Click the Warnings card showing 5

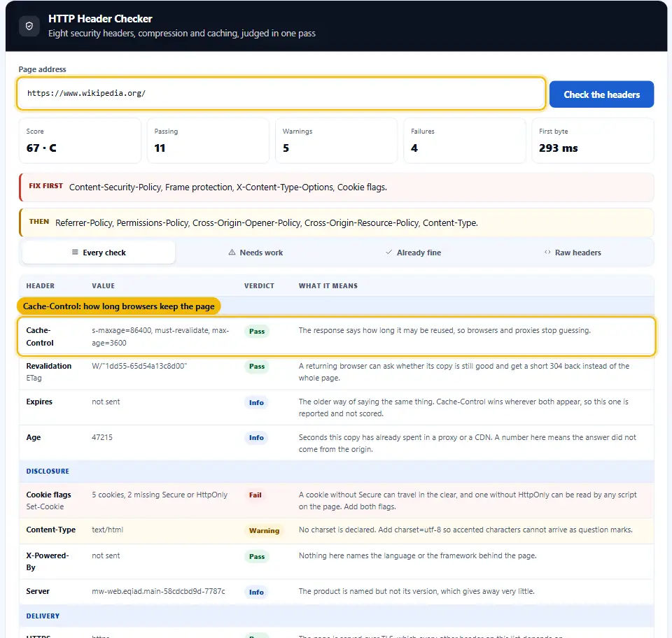pyautogui.click(x=336, y=141)
